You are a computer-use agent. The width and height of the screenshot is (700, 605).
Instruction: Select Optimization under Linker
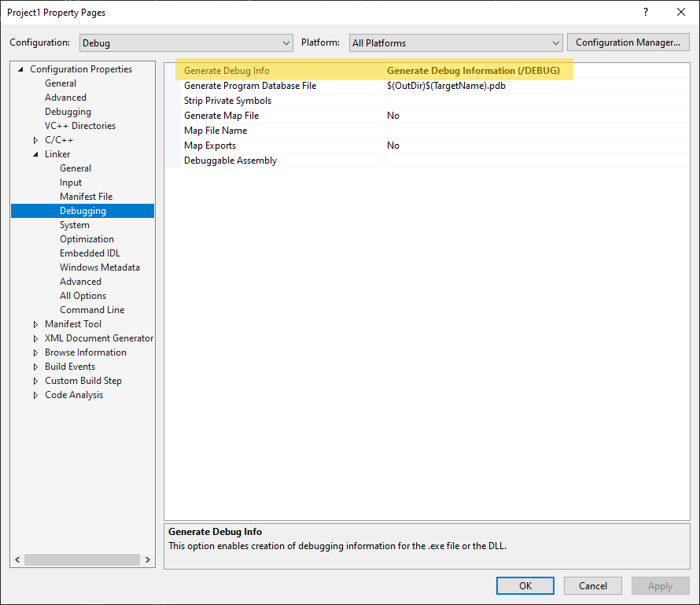[87, 239]
